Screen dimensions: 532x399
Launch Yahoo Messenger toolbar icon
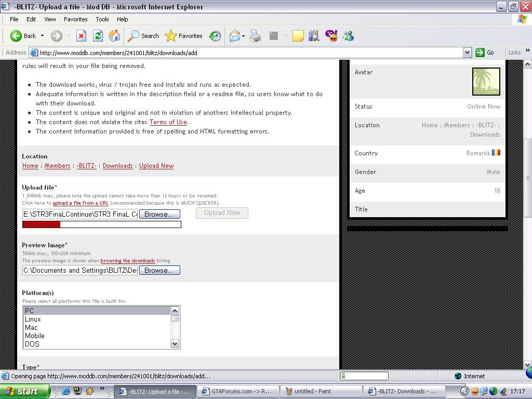pos(331,36)
